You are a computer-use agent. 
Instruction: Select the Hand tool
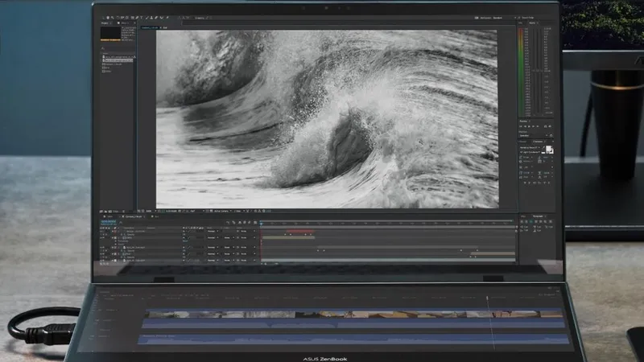108,18
